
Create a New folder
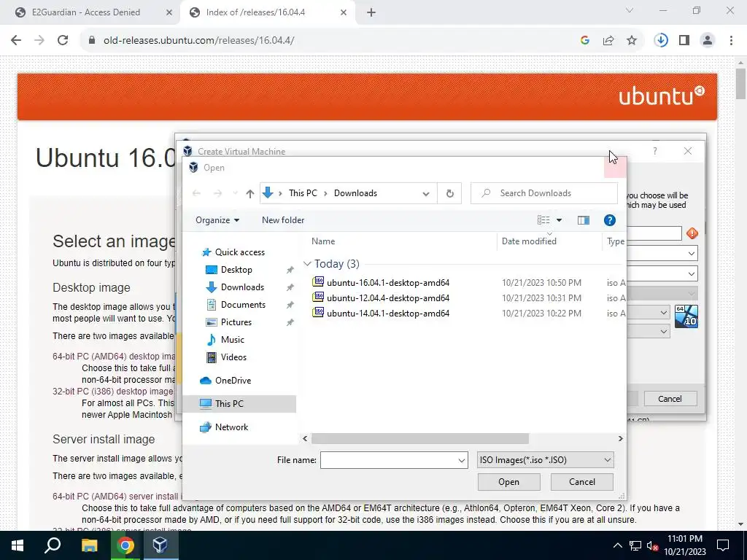283,220
